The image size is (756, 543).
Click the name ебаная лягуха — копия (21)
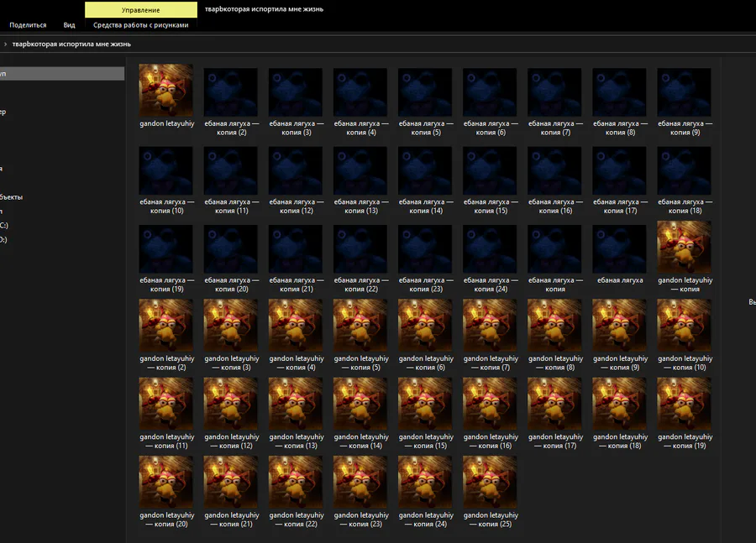pyautogui.click(x=297, y=285)
